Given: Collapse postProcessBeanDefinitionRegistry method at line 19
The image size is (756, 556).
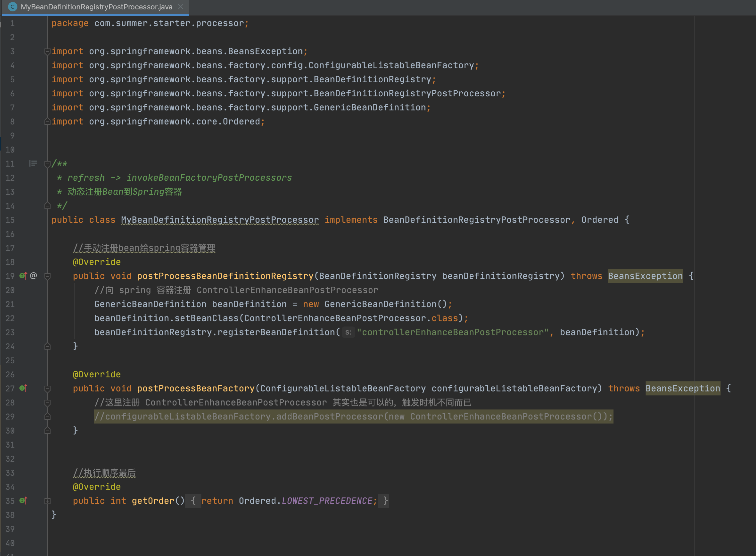Looking at the screenshot, I should click(x=48, y=276).
